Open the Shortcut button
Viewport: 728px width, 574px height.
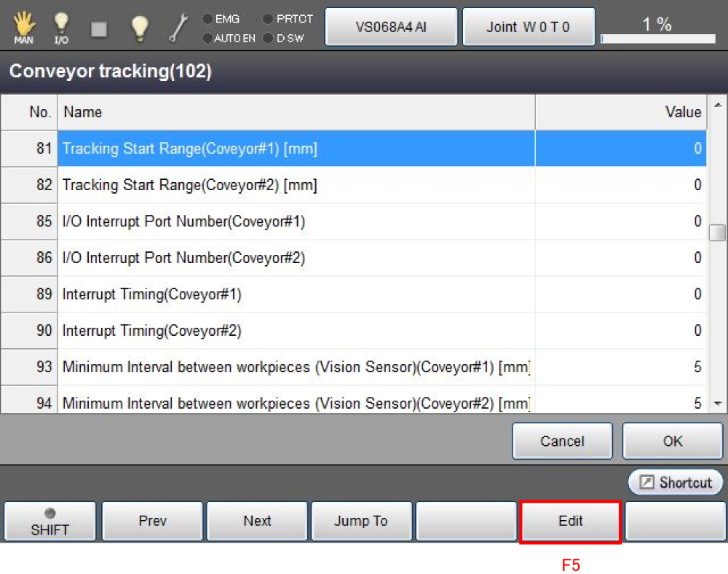[x=676, y=482]
